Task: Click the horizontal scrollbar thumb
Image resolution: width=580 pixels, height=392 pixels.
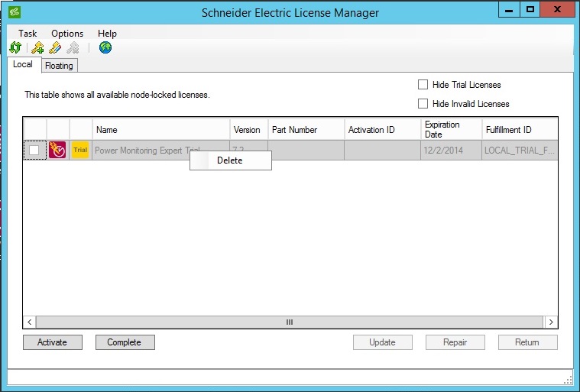Action: pyautogui.click(x=290, y=322)
